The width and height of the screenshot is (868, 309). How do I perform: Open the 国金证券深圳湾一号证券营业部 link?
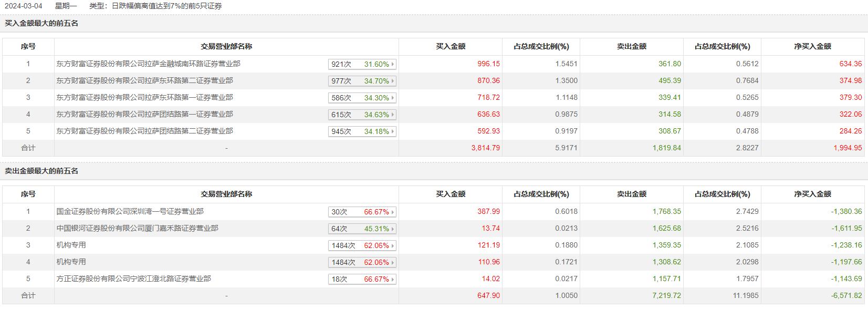point(130,211)
